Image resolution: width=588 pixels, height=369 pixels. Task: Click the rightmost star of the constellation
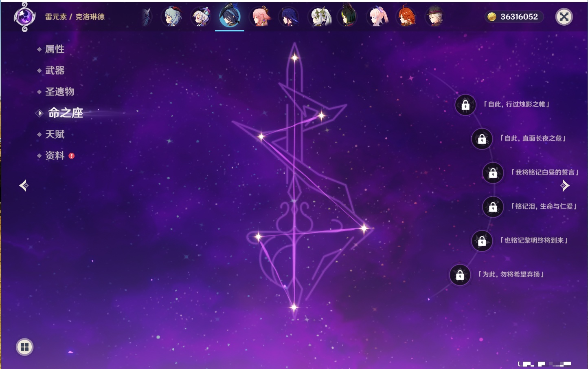(x=364, y=228)
